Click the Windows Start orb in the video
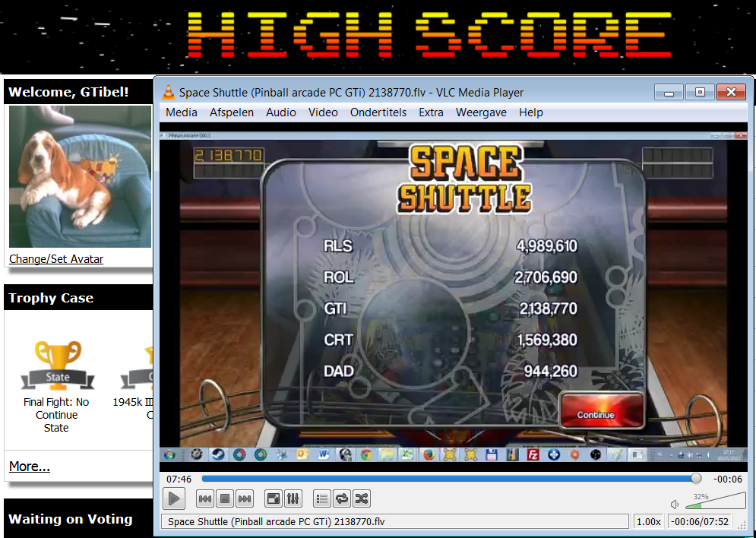This screenshot has width=756, height=538. 169,454
